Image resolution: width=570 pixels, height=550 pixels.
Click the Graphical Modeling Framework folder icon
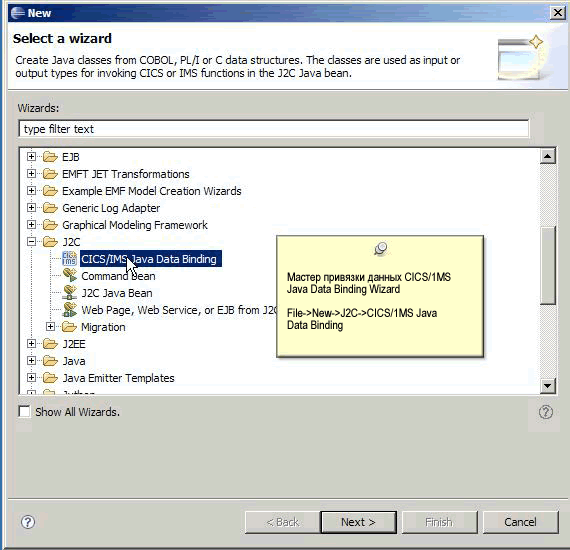pyautogui.click(x=50, y=225)
